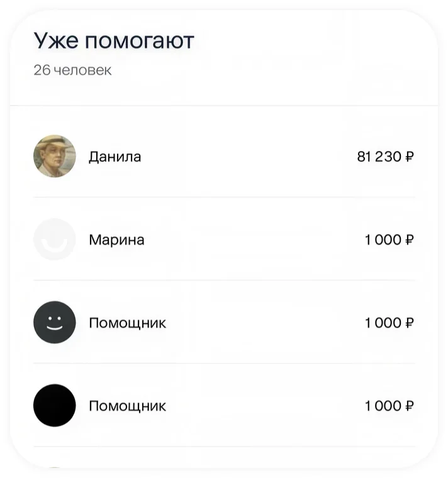Tap the ruble sign in the smiley Помощник row
The image size is (448, 478).
coord(410,323)
